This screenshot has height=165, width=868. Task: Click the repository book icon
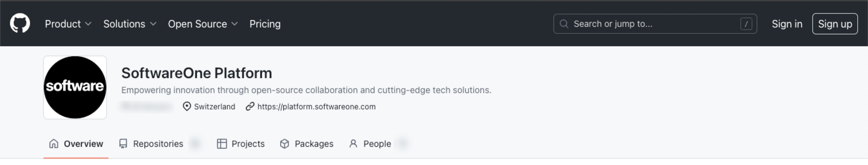click(x=123, y=144)
